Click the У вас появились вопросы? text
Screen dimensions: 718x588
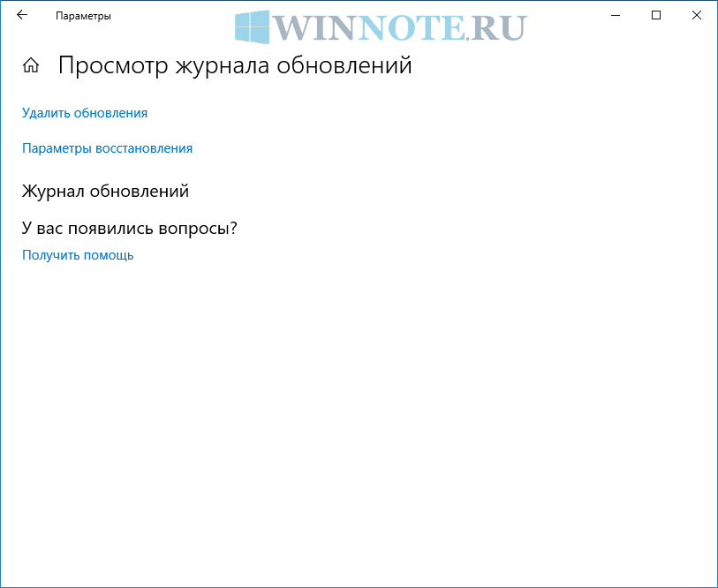[130, 228]
